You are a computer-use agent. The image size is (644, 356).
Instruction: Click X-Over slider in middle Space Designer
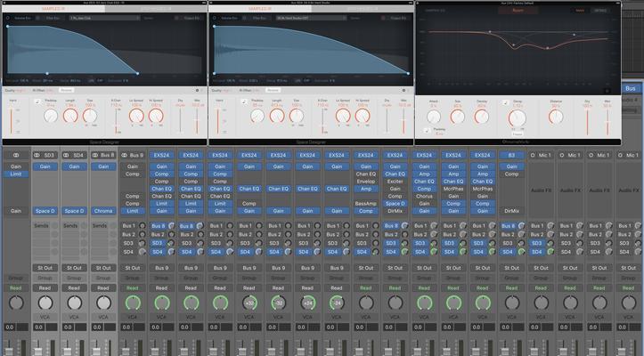coord(322,121)
